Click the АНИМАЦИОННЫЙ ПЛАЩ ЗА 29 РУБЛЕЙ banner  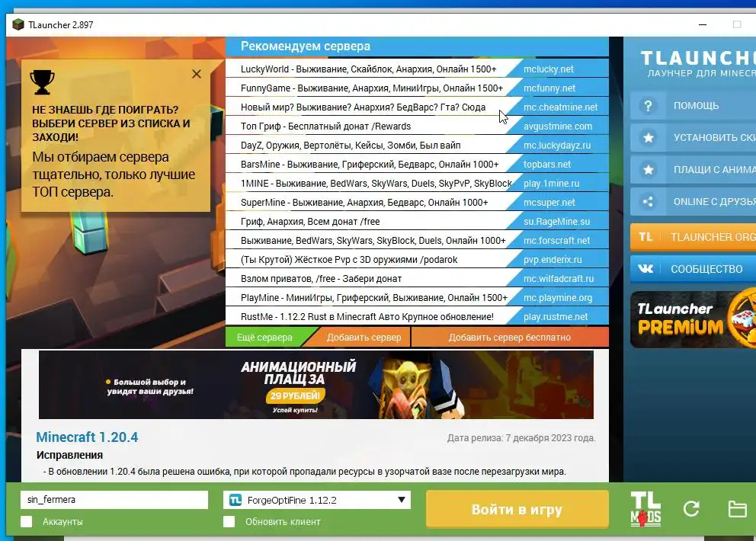[316, 385]
